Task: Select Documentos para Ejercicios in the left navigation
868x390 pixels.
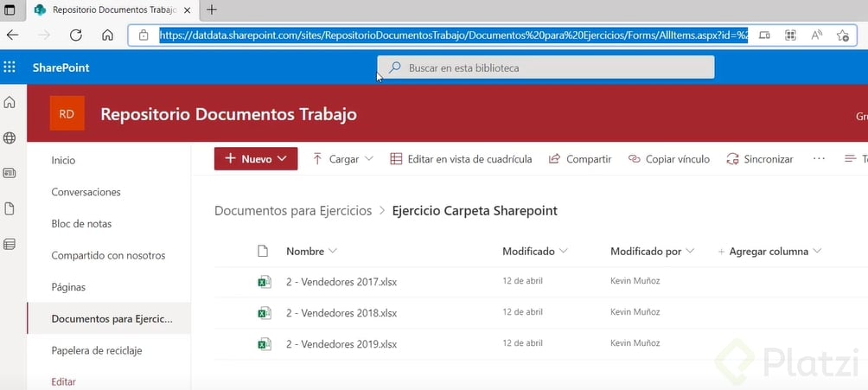Action: pos(109,318)
